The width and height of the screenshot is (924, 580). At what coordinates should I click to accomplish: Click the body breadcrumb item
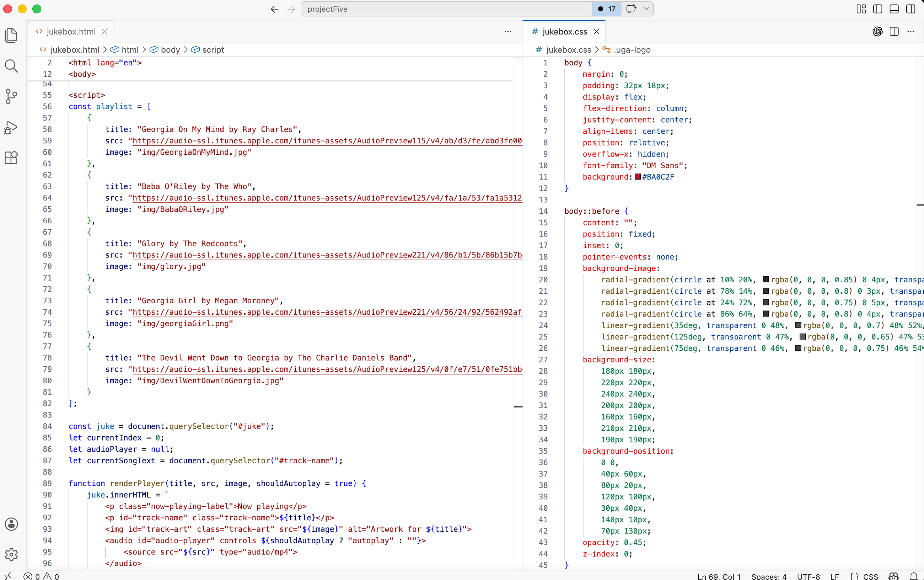coord(165,50)
